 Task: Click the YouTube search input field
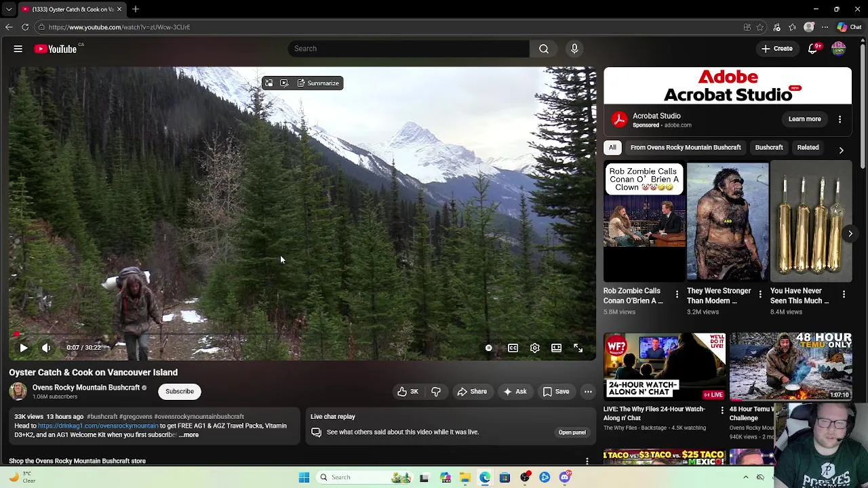pos(408,49)
